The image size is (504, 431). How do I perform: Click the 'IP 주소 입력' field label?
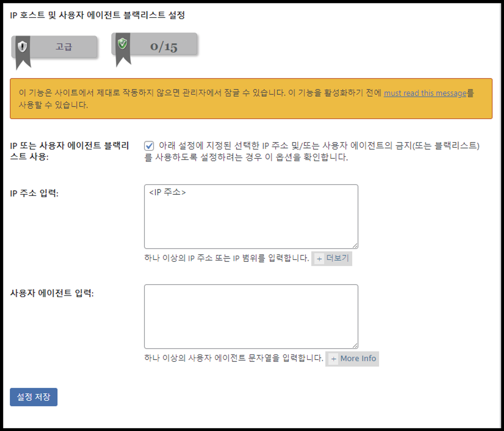point(34,193)
